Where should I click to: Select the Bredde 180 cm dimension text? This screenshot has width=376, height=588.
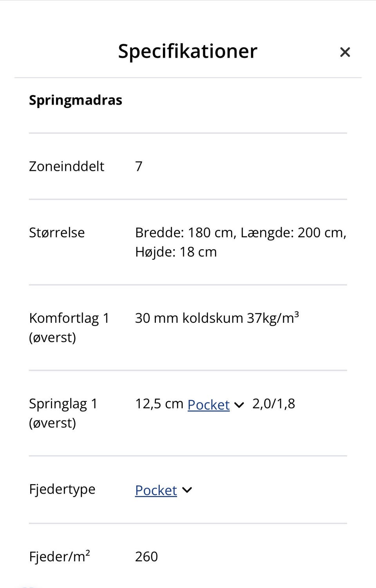[186, 233]
